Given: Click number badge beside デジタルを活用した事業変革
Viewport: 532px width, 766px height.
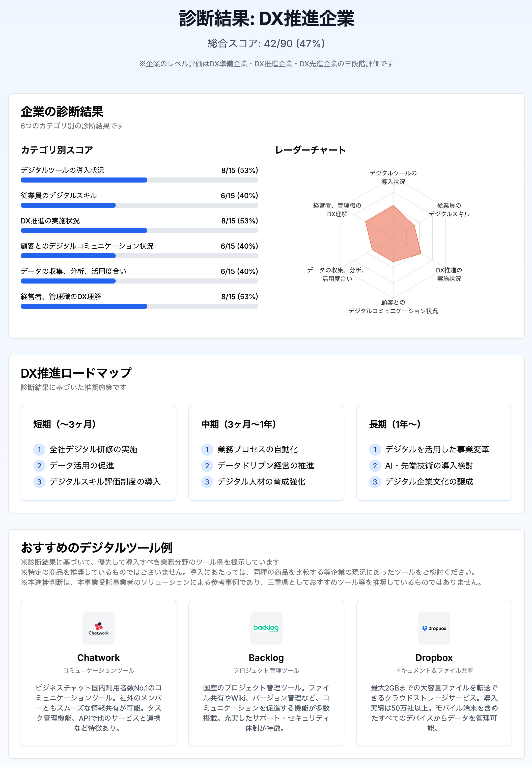Looking at the screenshot, I should click(375, 449).
